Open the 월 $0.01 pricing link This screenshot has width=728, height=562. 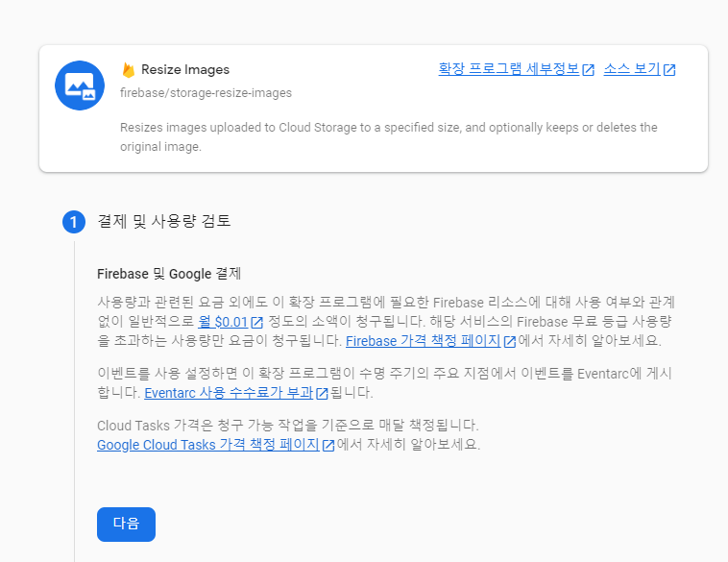[x=223, y=322]
